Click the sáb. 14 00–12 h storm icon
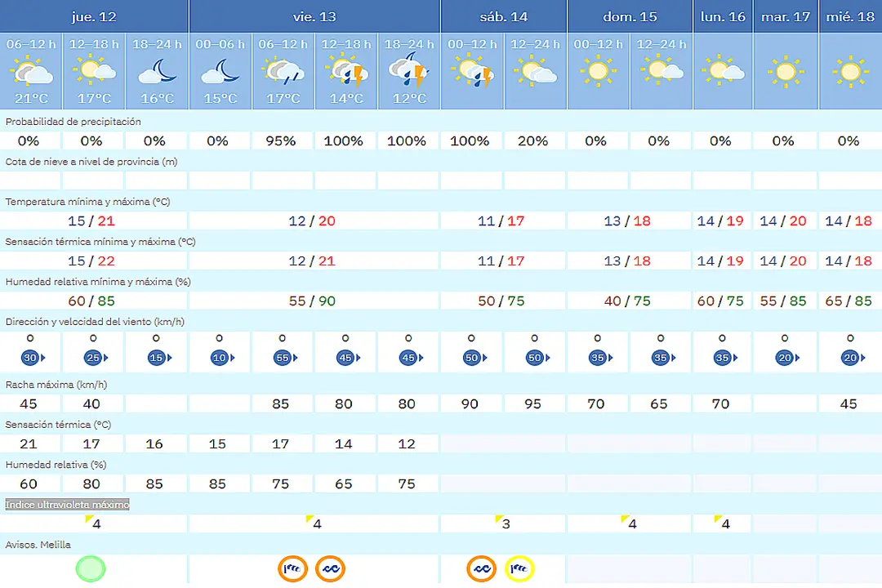882x588 pixels. pos(473,72)
